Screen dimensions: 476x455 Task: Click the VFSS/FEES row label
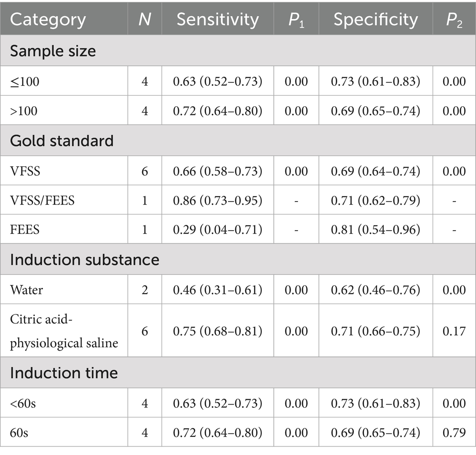[42, 201]
